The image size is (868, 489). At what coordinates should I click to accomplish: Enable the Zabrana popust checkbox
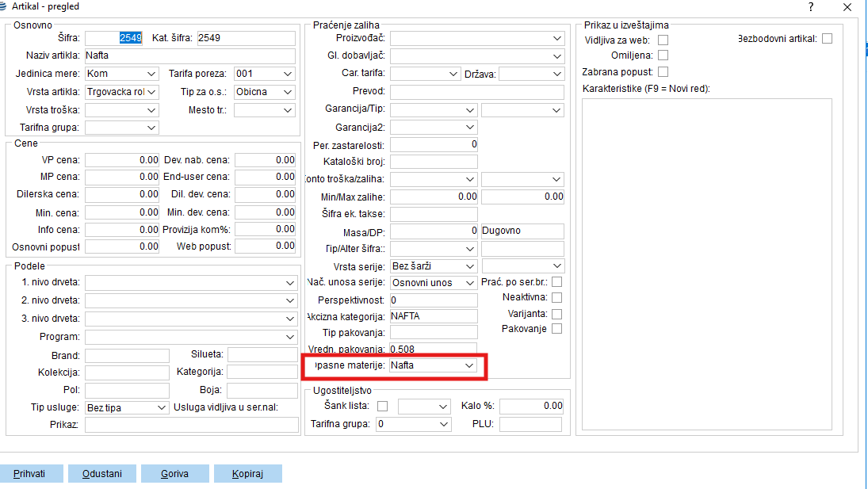point(663,72)
